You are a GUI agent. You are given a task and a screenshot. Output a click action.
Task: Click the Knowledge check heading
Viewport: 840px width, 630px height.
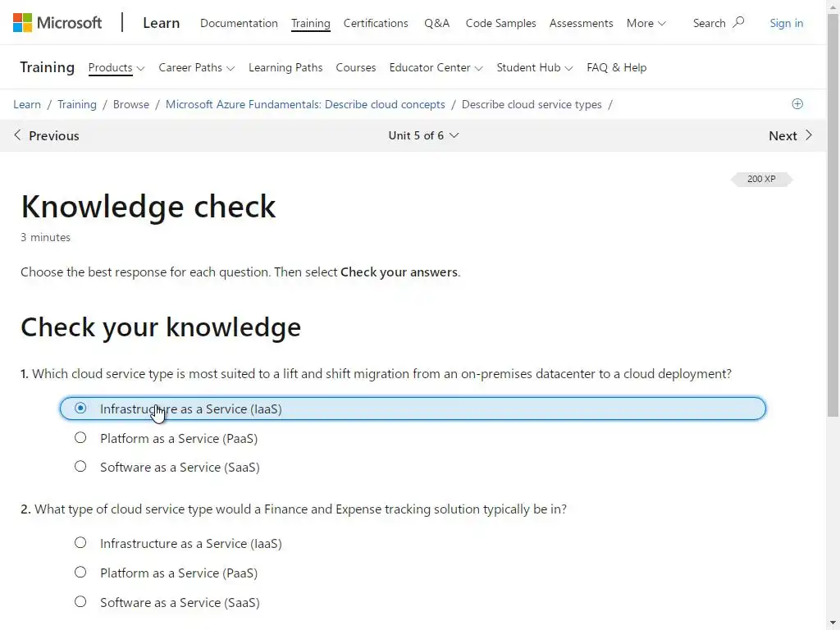coord(148,206)
